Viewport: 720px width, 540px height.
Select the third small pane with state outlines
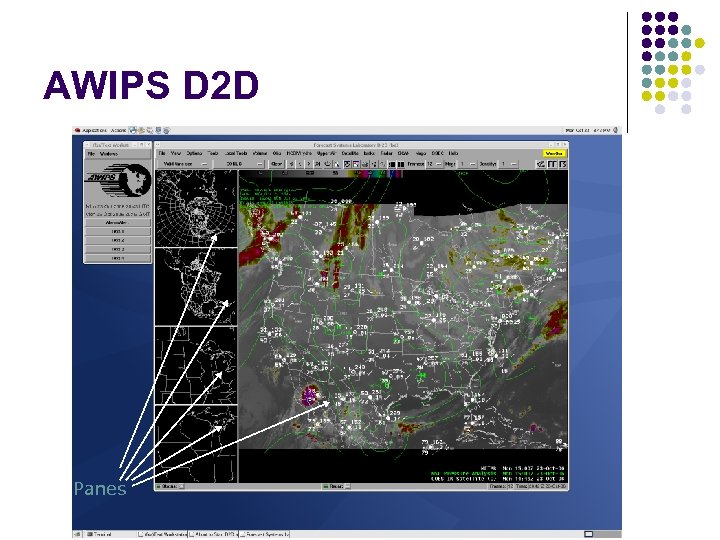[196, 366]
